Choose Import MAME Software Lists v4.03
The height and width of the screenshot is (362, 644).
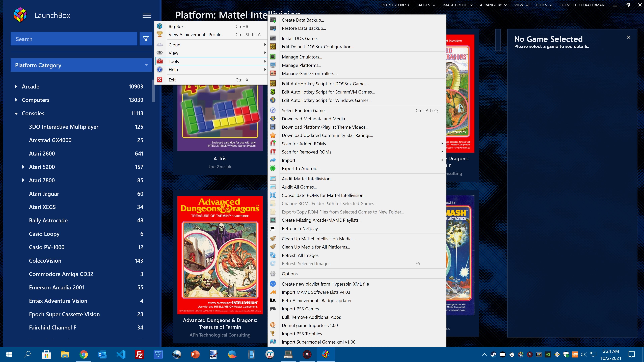[316, 292]
